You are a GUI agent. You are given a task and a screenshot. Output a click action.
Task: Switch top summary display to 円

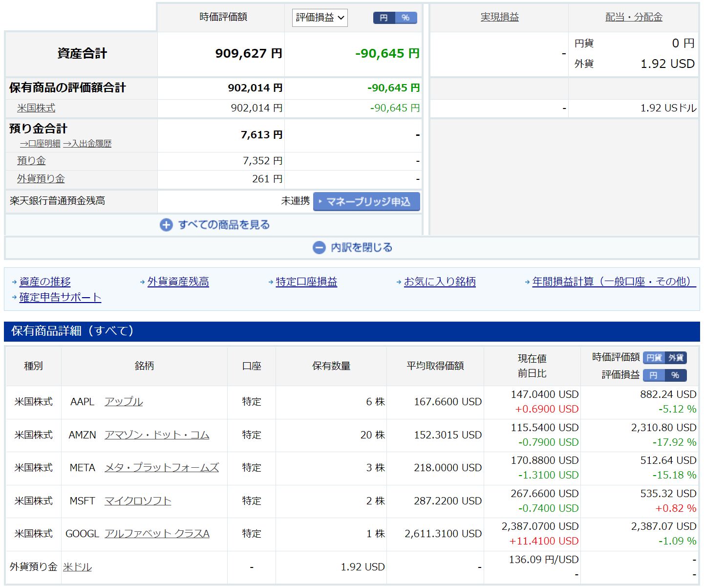[384, 18]
